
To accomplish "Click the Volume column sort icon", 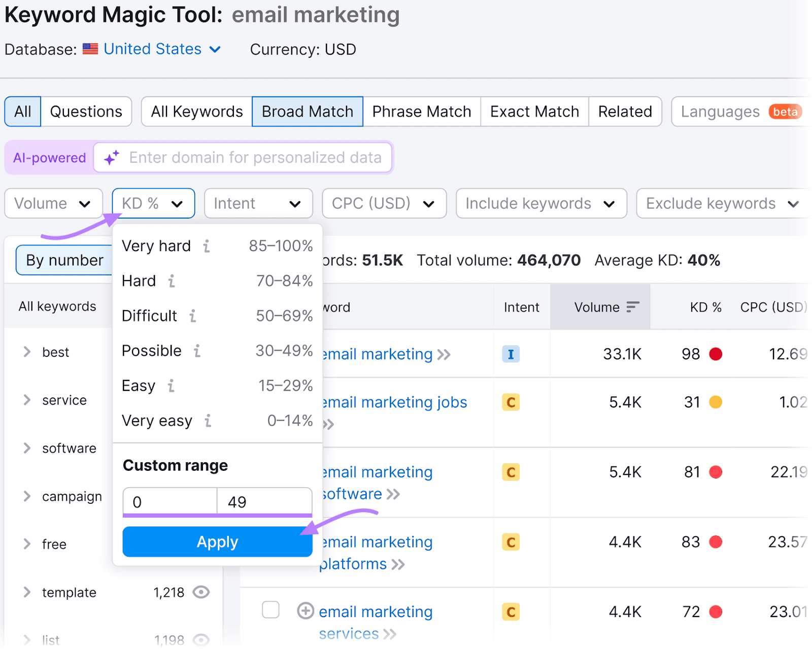I will [632, 307].
